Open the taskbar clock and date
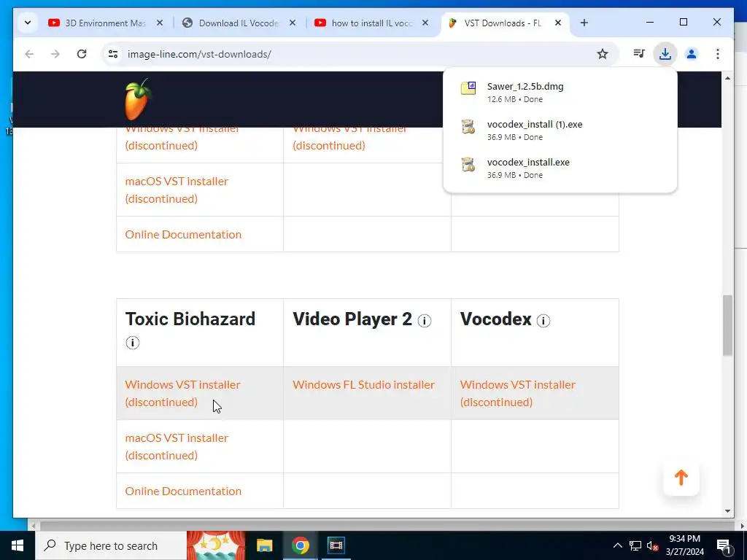The image size is (747, 560). click(x=684, y=545)
